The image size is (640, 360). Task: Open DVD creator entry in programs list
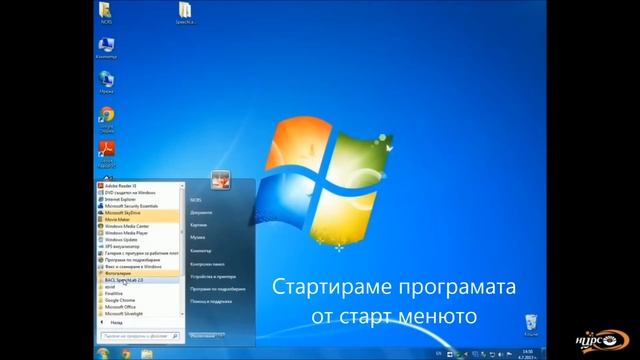138,193
